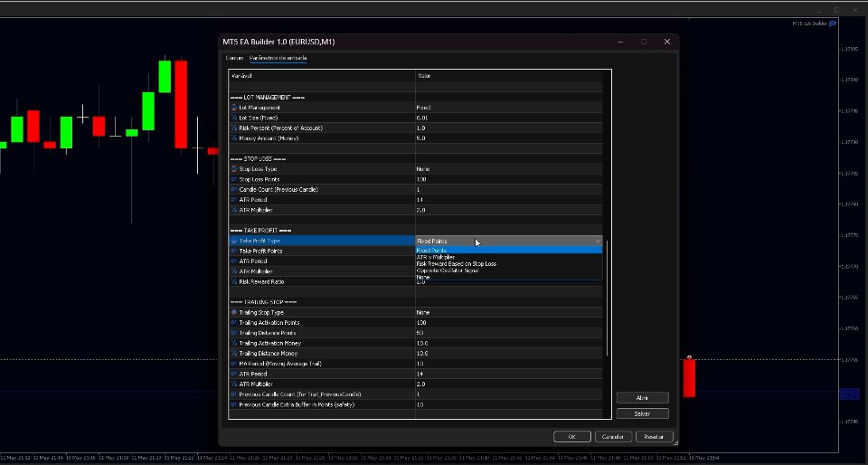Select Previous Candle Extra Buffer in Points label
The height and width of the screenshot is (465, 868).
coord(297,404)
